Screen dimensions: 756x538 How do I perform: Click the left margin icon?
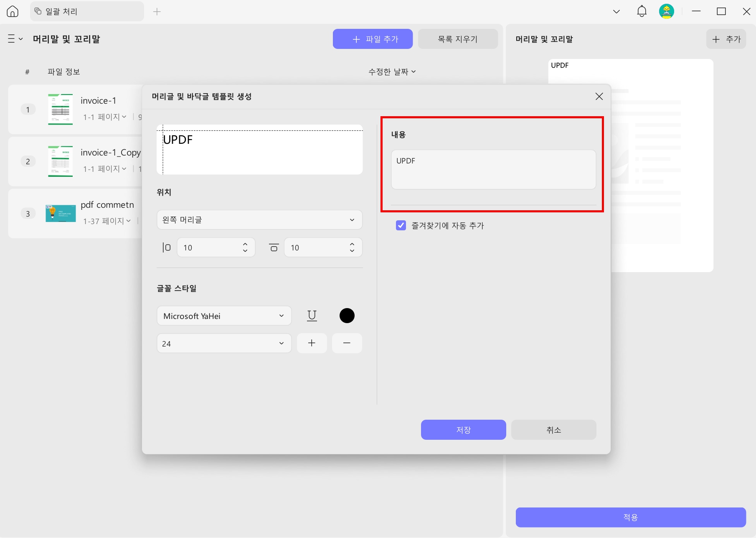(x=166, y=247)
